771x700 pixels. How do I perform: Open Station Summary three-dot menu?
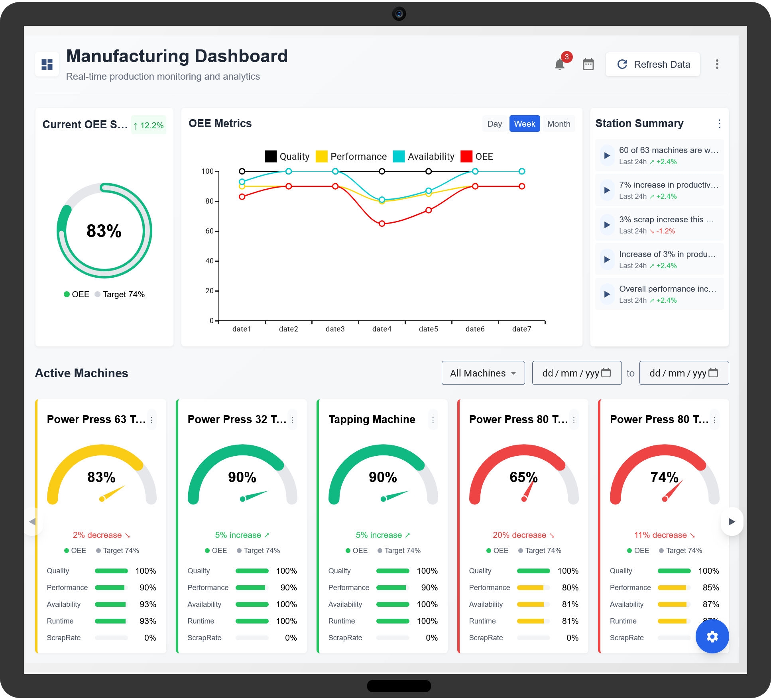point(719,124)
